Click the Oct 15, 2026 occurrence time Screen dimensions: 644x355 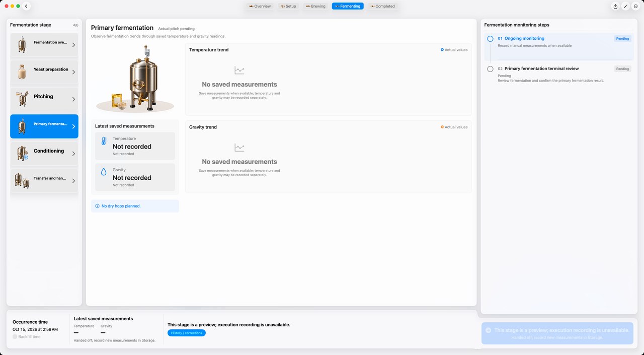[x=35, y=329]
